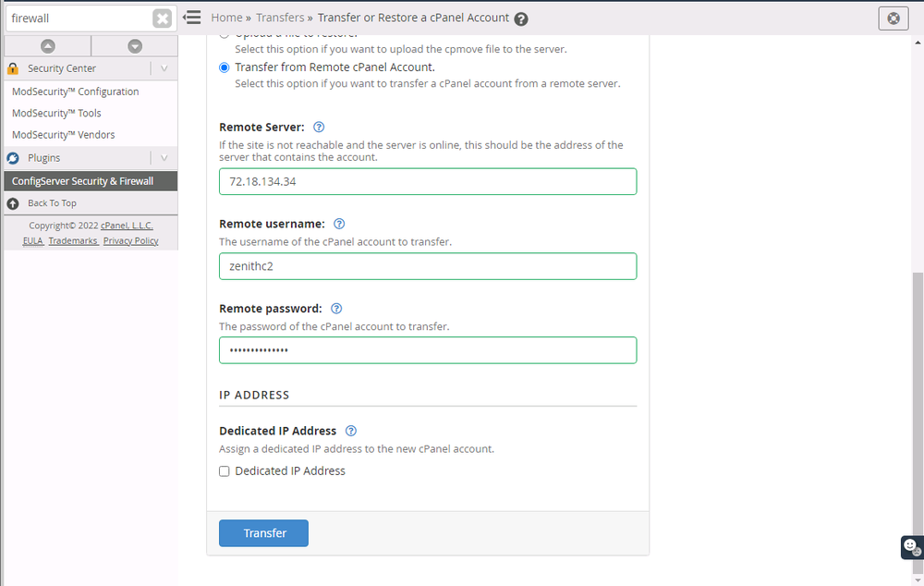The image size is (924, 586).
Task: Clear the firewall search box
Action: click(x=162, y=18)
